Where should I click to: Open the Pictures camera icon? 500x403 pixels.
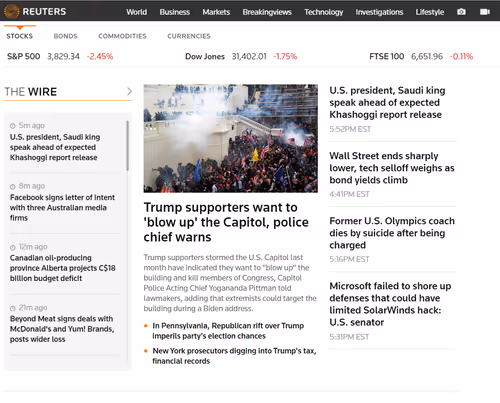[x=461, y=12]
